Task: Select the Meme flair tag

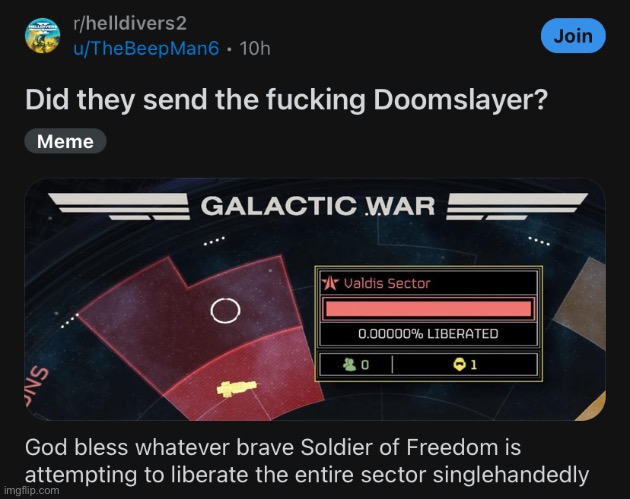Action: [65, 141]
